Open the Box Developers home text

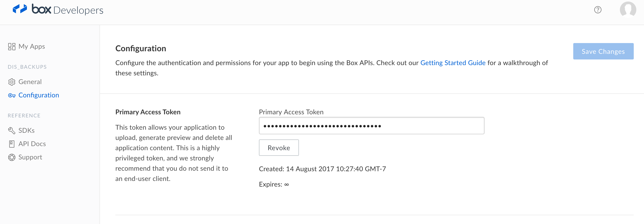point(67,9)
